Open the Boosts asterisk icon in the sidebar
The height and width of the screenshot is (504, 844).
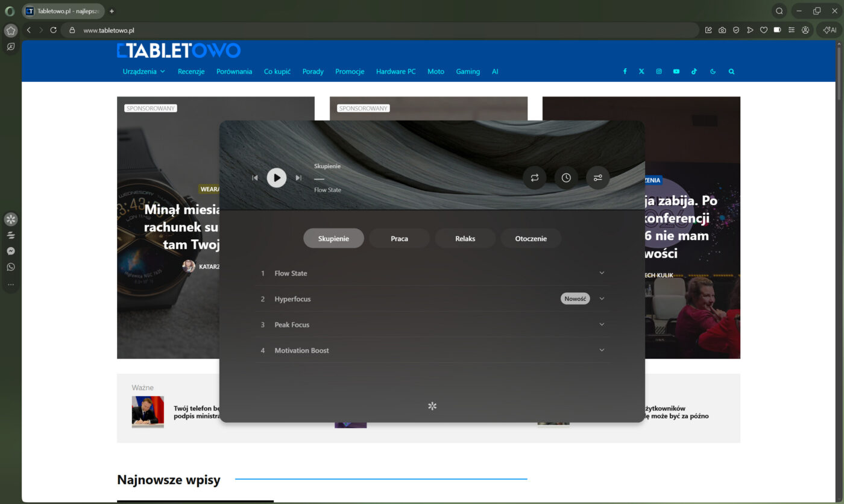tap(11, 219)
